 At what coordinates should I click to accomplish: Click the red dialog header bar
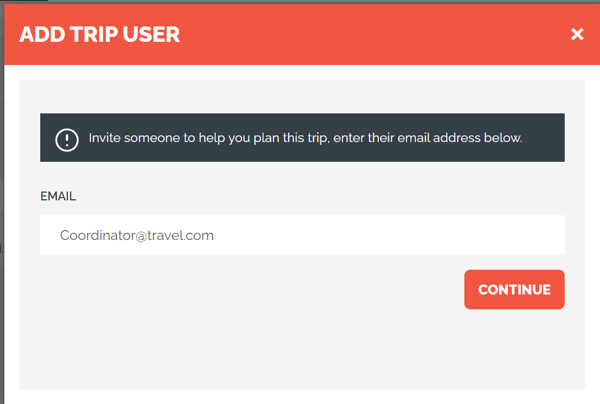(x=350, y=35)
